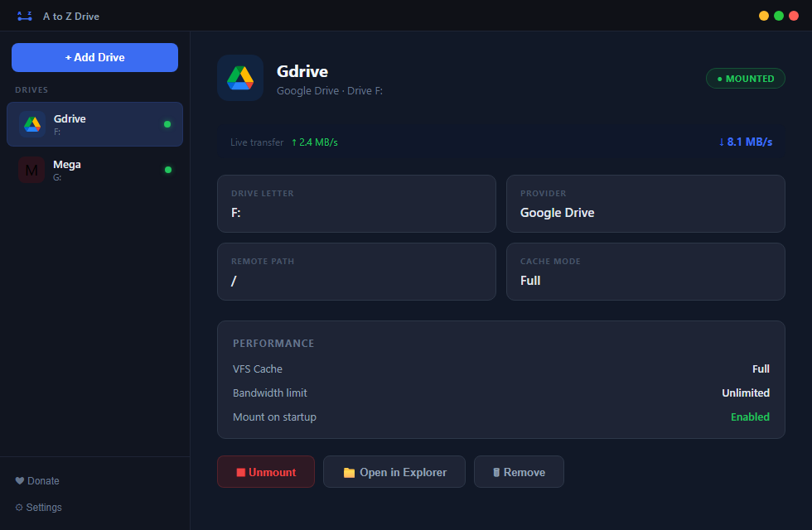Click the Google Drive · Drive F: subtitle

(330, 90)
